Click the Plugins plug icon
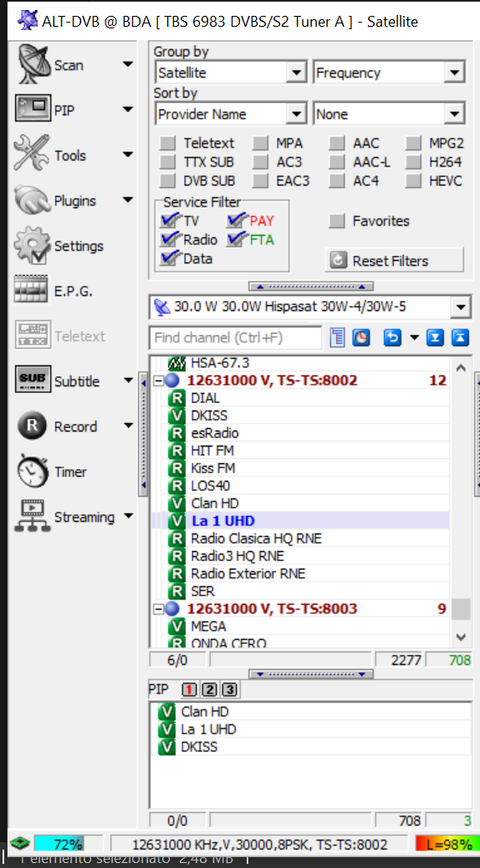480x868 pixels. click(33, 201)
